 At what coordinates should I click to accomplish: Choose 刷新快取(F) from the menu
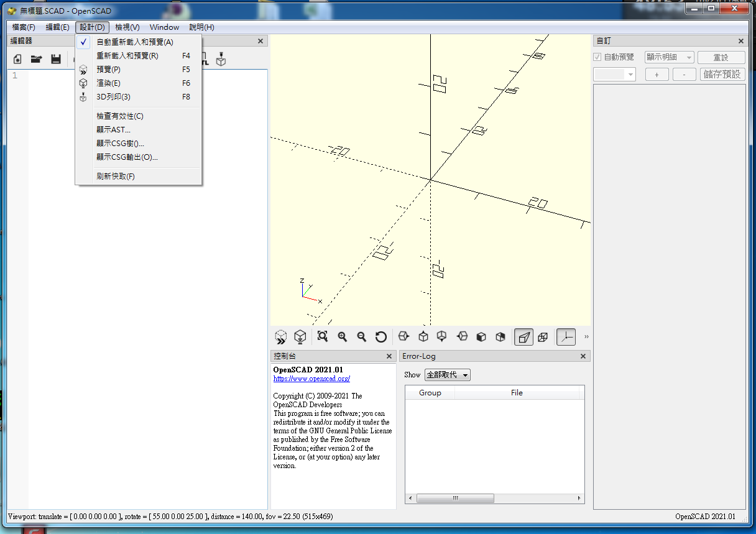pyautogui.click(x=138, y=177)
